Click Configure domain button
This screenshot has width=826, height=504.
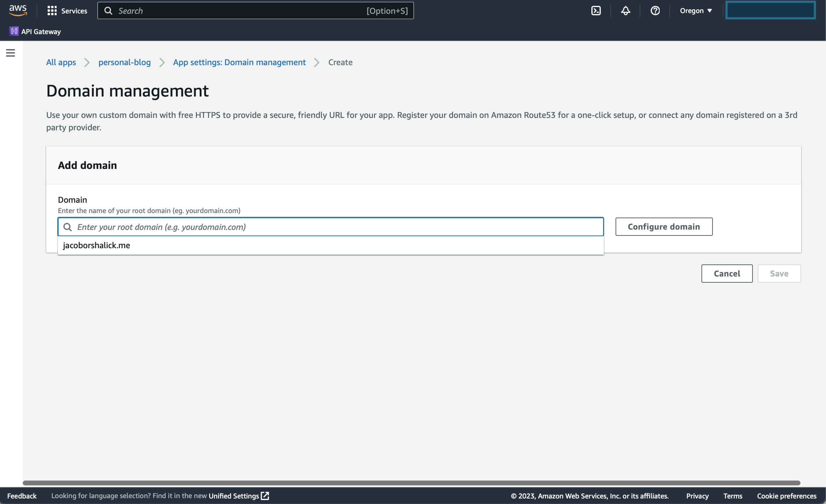tap(664, 226)
